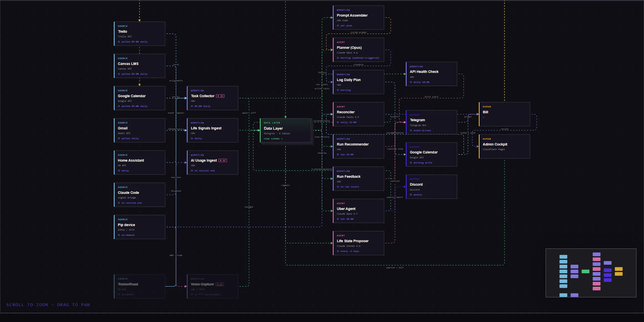Click the schedule icon beside 'on run insert' on Run Feedback
644x322 pixels.
coord(338,187)
